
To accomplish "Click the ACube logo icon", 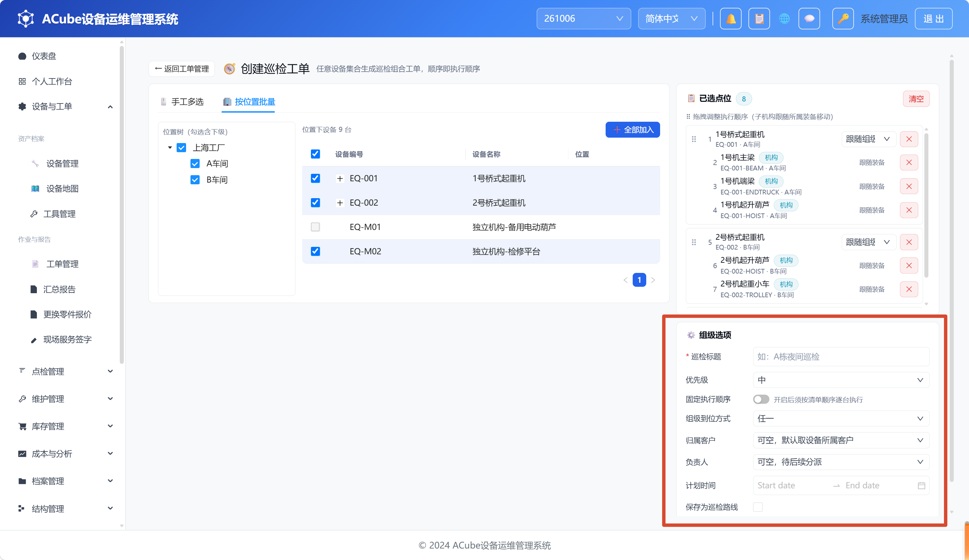I will (x=26, y=19).
